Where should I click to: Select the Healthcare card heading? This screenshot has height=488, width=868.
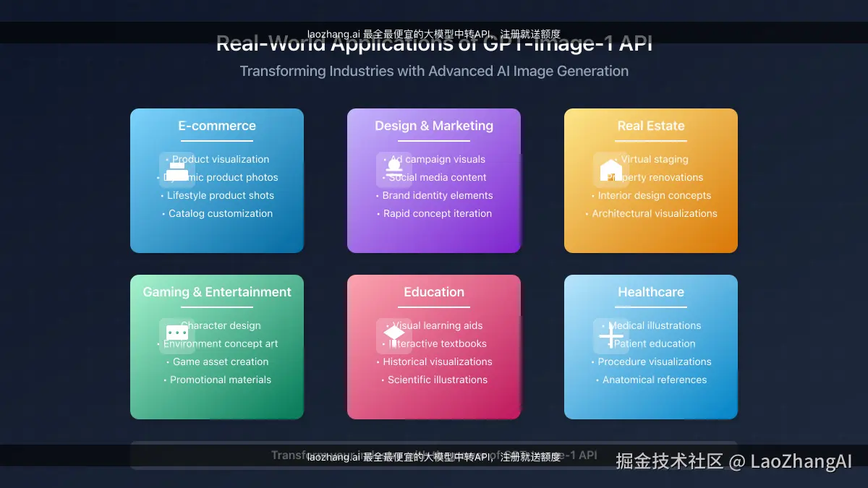pos(651,292)
